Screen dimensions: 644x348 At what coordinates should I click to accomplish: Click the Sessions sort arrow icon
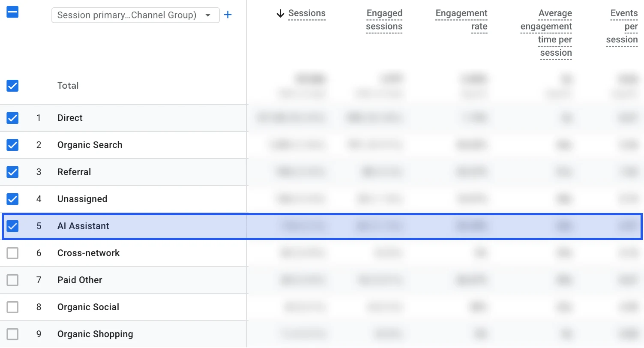(x=281, y=14)
